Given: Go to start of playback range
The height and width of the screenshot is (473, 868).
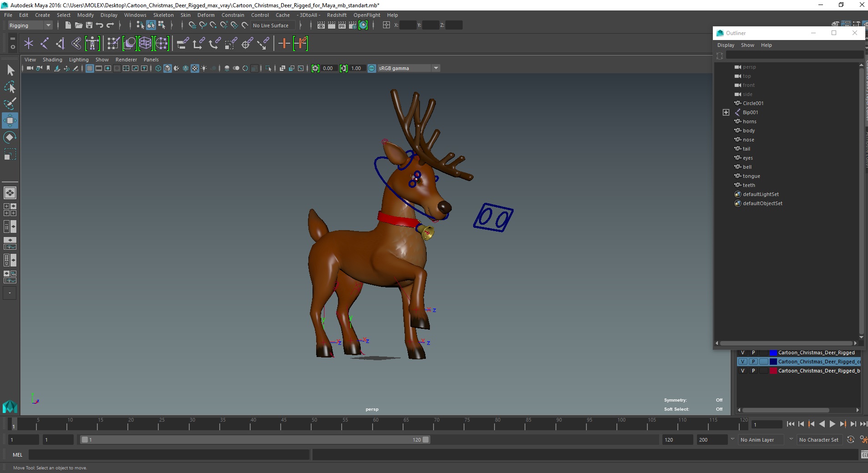Looking at the screenshot, I should click(790, 424).
